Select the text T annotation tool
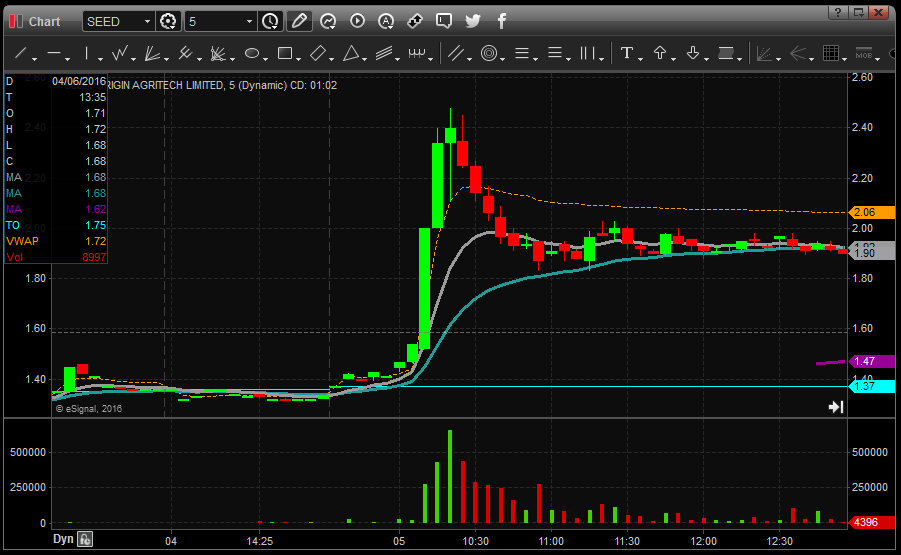Viewport: 901px width, 555px height. click(627, 53)
